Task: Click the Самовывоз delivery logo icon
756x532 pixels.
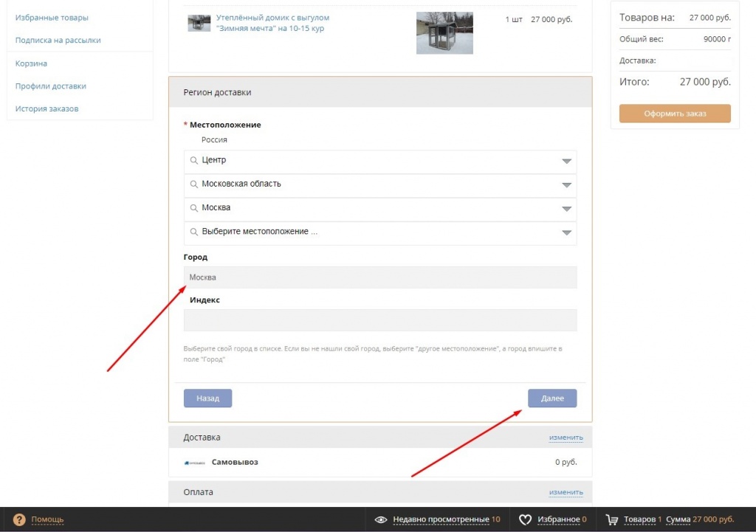Action: click(194, 463)
